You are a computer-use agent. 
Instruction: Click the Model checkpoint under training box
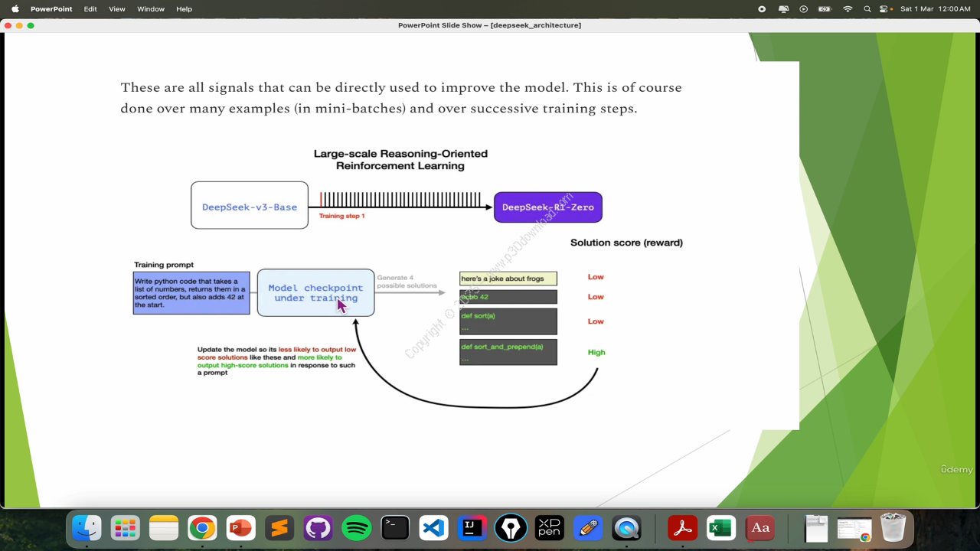[315, 292]
